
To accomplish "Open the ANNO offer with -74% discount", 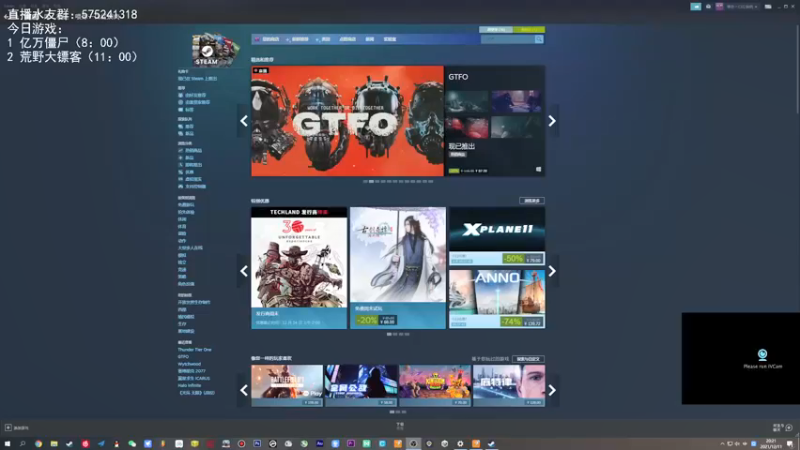I will click(497, 299).
